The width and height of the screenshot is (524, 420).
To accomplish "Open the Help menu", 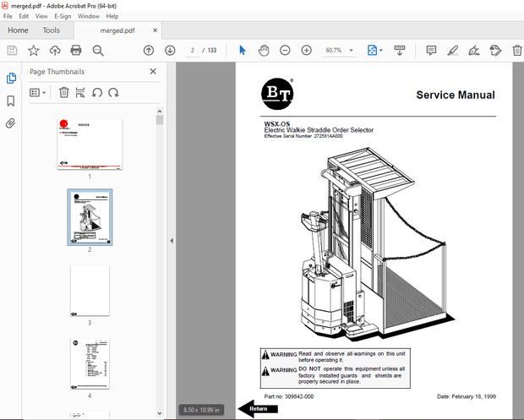I will (112, 16).
